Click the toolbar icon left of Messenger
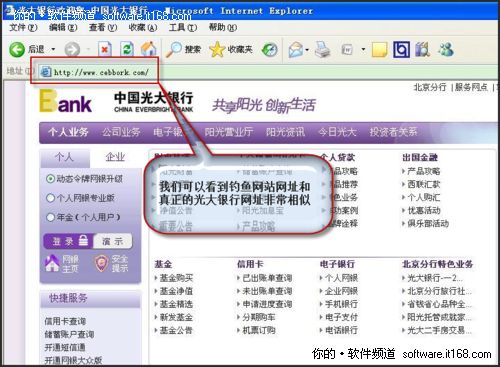 pyautogui.click(x=423, y=49)
